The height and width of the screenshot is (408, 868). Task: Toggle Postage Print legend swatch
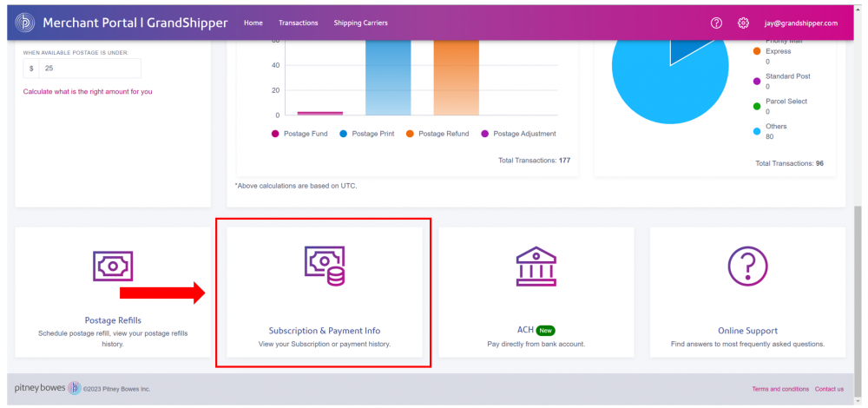coord(343,134)
